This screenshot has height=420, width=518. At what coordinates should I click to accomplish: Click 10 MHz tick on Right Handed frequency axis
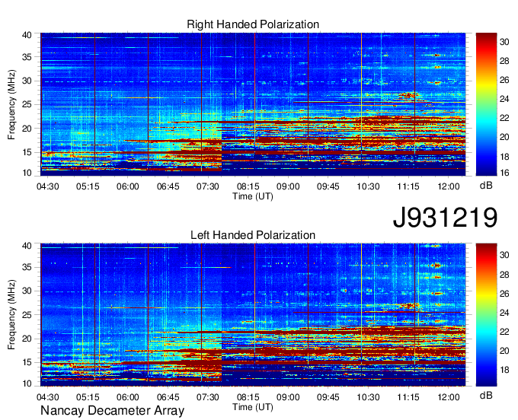27,173
